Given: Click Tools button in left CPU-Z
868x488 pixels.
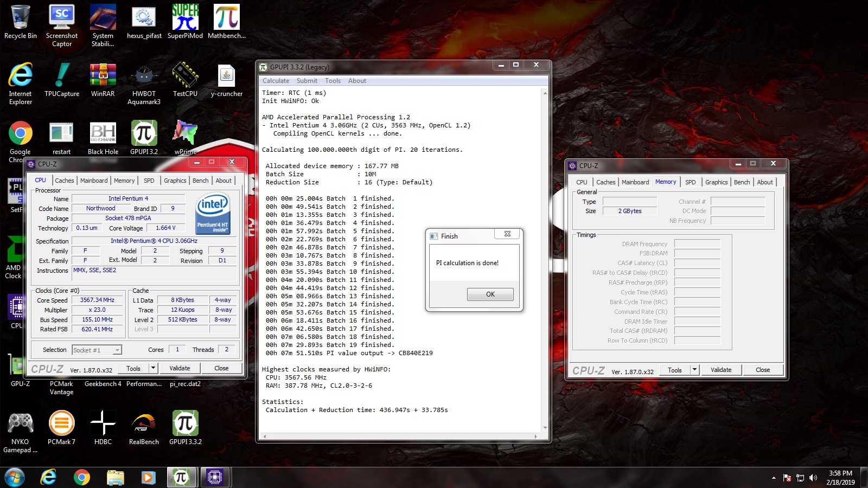Looking at the screenshot, I should pos(133,368).
